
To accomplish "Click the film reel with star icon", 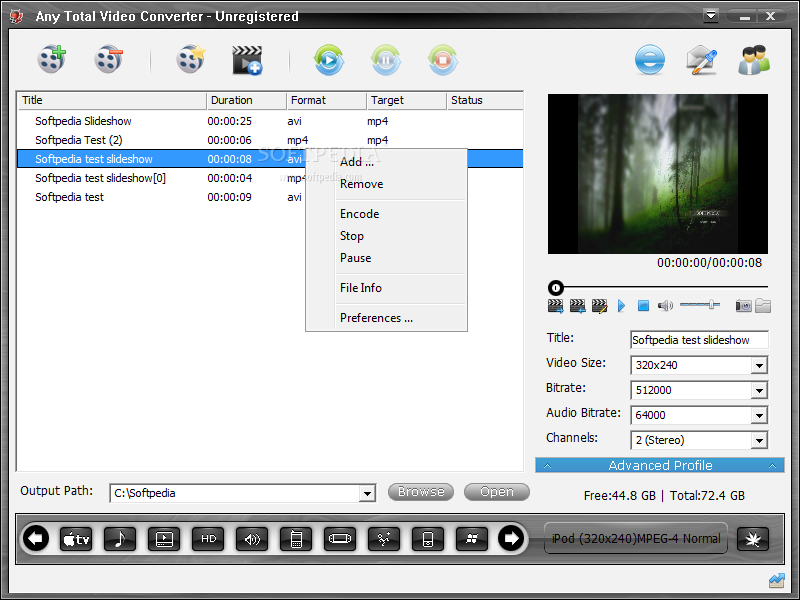I will point(191,59).
